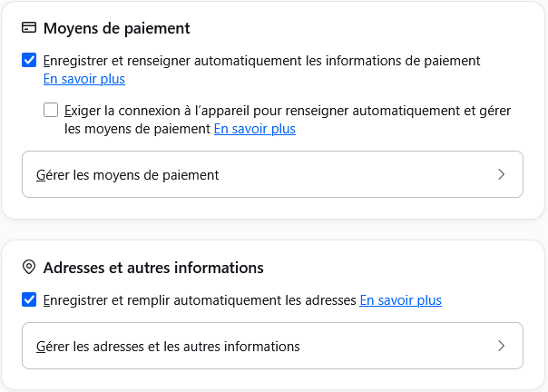Uncheck Enregistrer et remplir automatiquement les adresses

tap(29, 299)
